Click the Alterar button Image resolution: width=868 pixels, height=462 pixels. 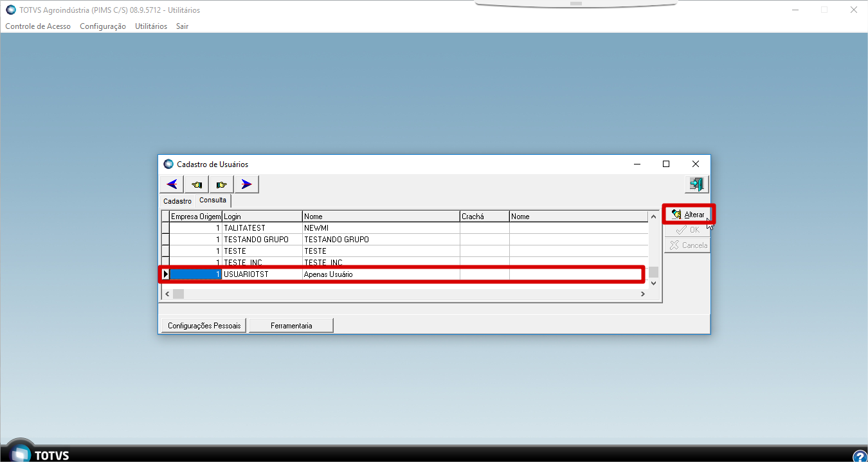point(688,214)
